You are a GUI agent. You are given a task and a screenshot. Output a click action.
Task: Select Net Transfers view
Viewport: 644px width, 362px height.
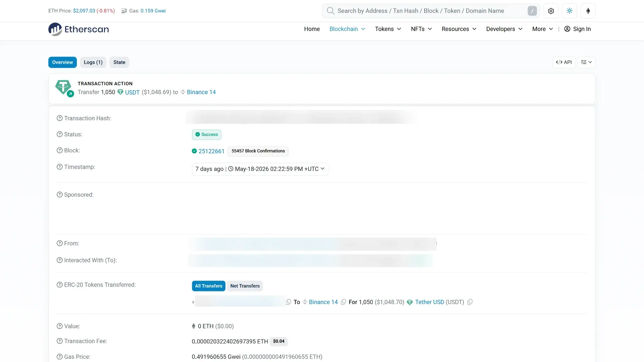coord(245,286)
